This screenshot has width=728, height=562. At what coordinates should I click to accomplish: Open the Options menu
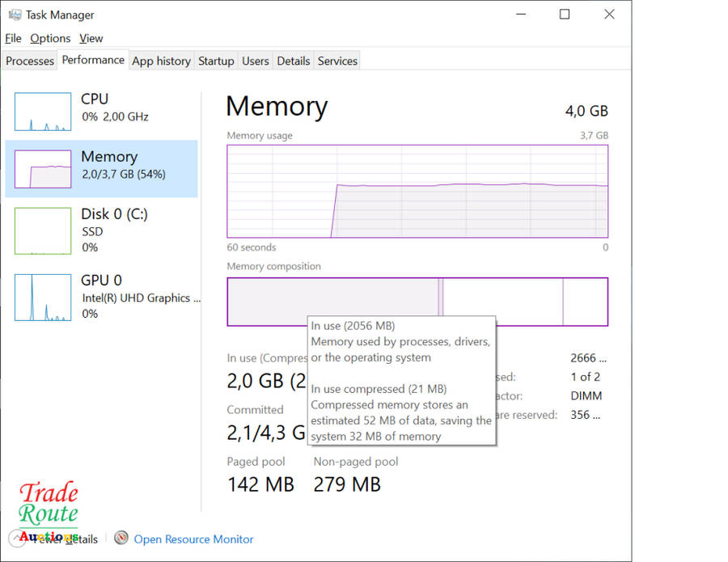[x=50, y=38]
